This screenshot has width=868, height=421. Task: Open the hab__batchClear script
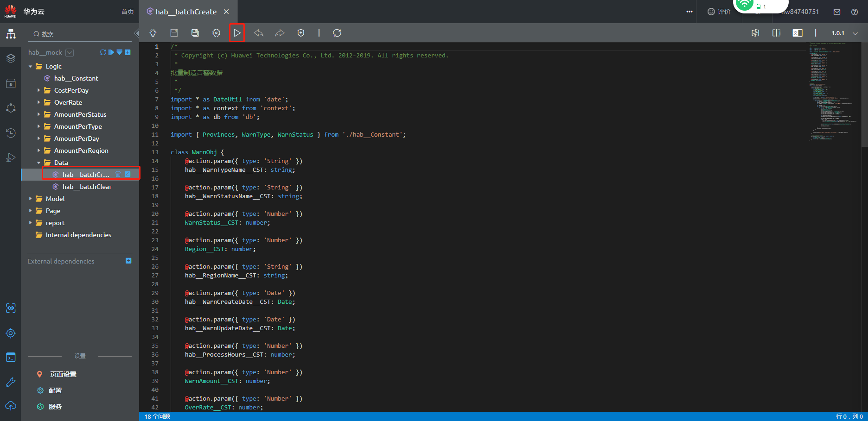tap(87, 187)
